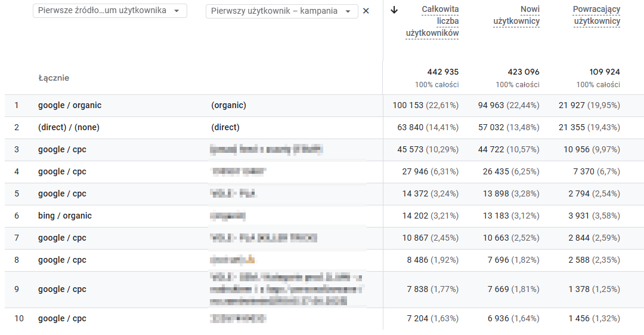
Task: Click the value 8 486 (1,92%)
Action: pos(433,260)
